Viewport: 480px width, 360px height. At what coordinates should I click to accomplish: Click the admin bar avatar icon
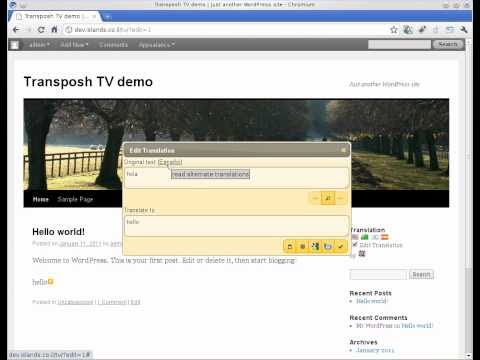click(x=15, y=45)
